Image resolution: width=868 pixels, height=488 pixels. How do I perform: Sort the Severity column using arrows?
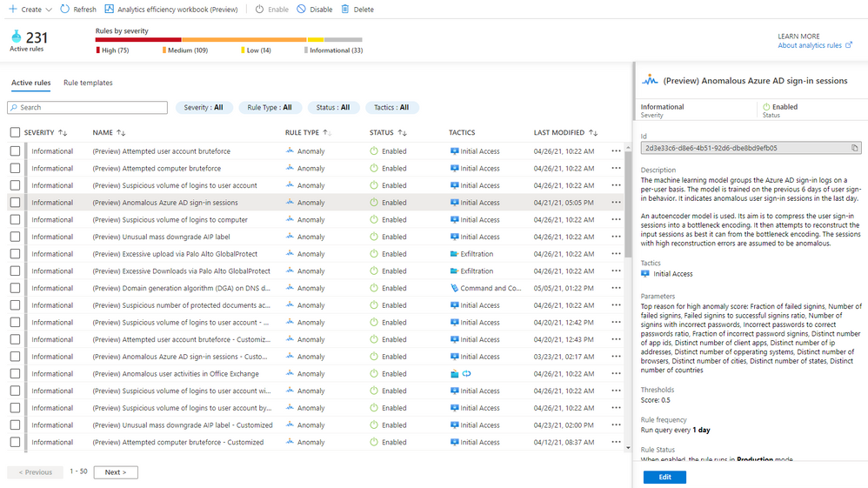(x=63, y=133)
